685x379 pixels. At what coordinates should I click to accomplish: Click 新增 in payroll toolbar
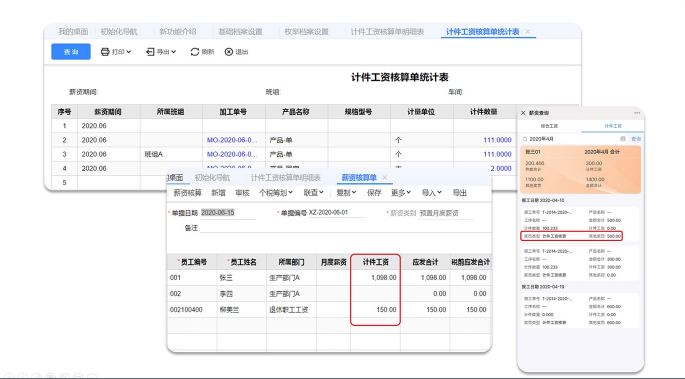coord(218,193)
